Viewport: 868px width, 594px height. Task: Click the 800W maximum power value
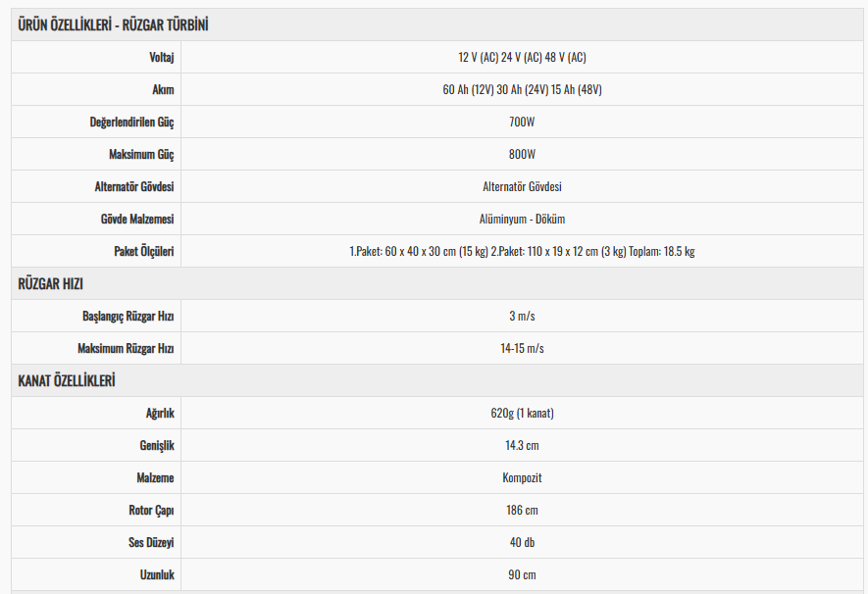(x=522, y=154)
